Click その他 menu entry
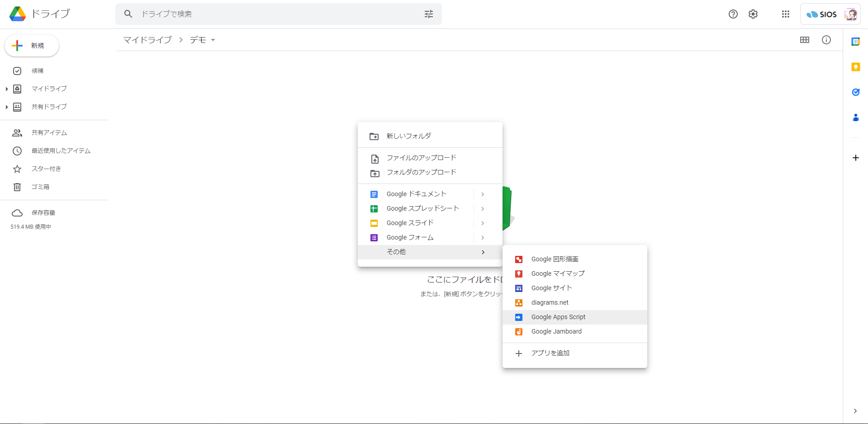 click(430, 252)
